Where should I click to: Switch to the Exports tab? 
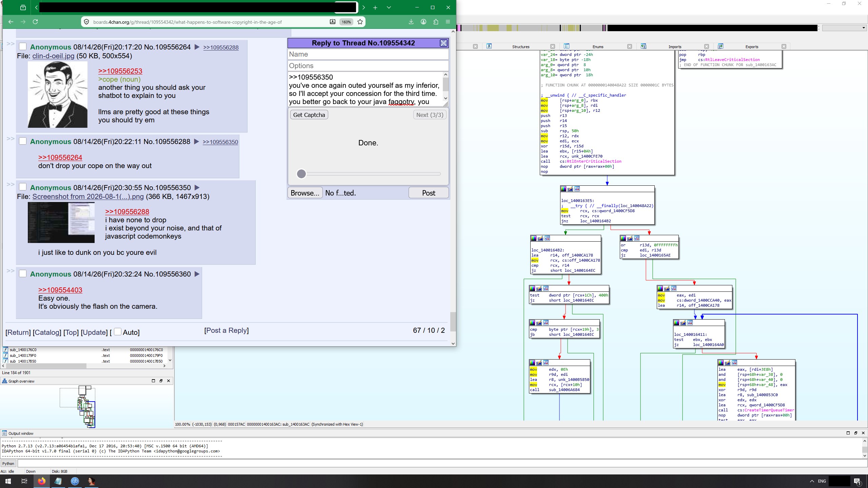[752, 47]
